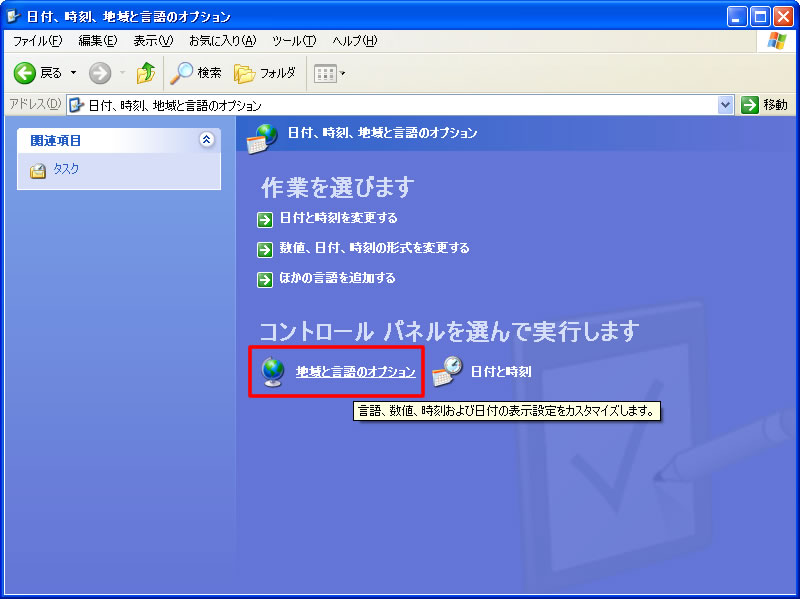
Task: Collapse the 関連項目 panel chevron
Action: tap(207, 139)
